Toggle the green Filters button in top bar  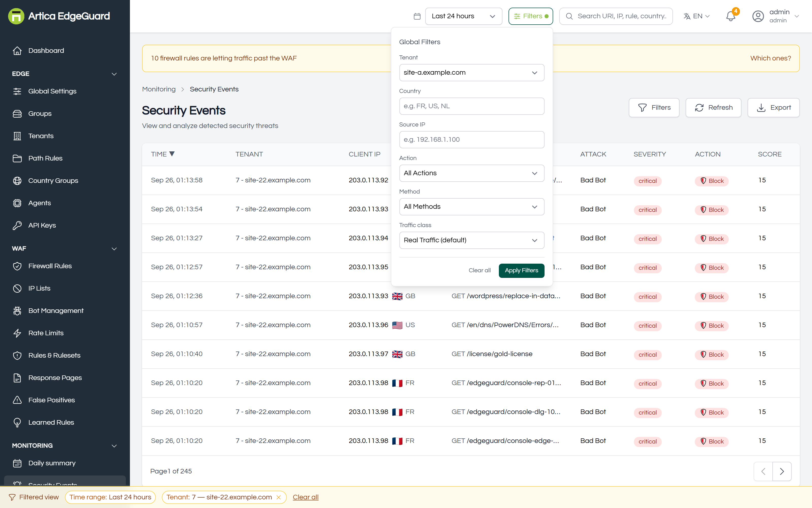[x=531, y=16]
